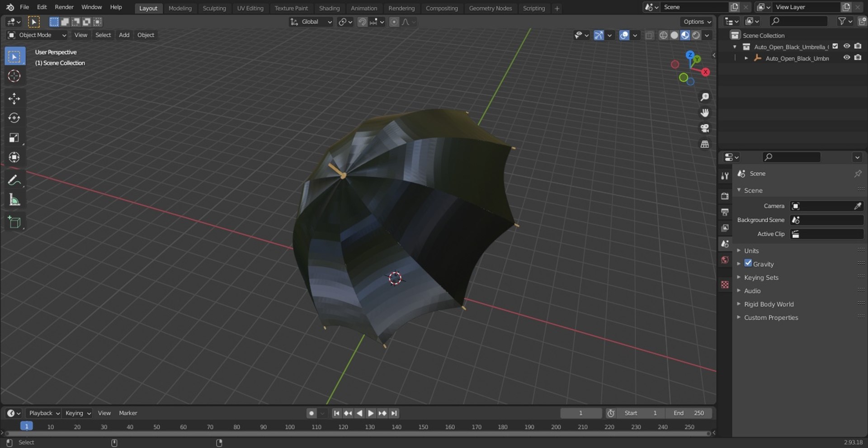Jump to the timeline end frame
The width and height of the screenshot is (868, 448).
pyautogui.click(x=394, y=413)
